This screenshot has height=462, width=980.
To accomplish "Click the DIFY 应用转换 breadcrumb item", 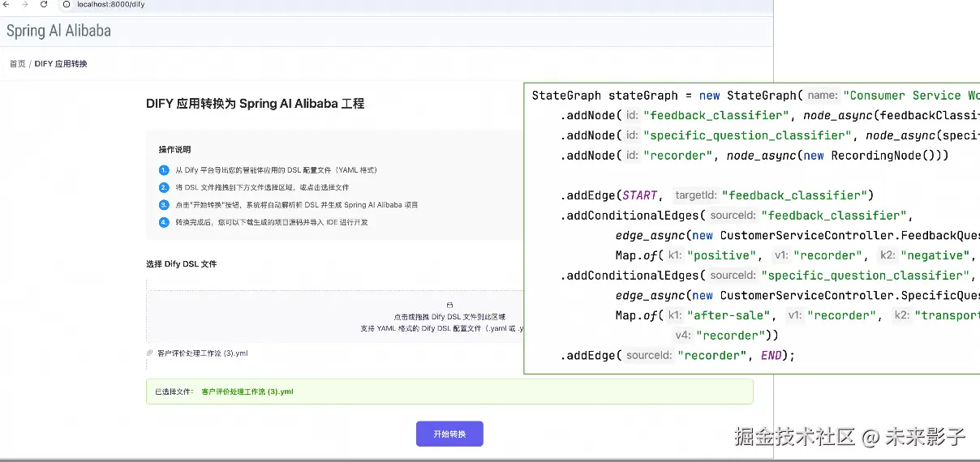I will click(61, 63).
